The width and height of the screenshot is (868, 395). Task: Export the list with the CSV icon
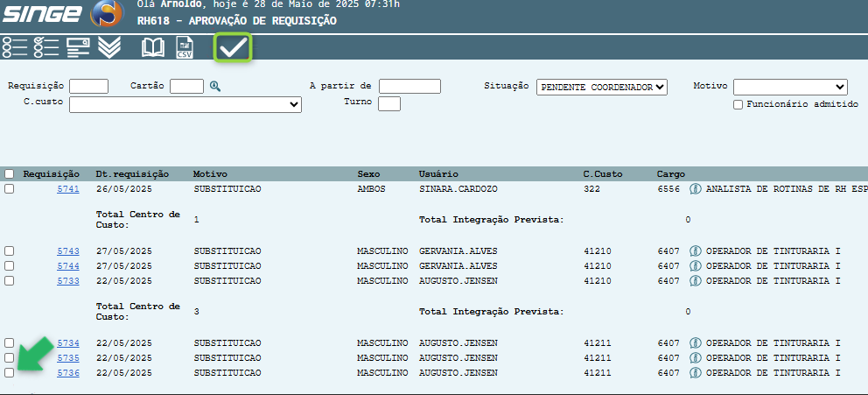[184, 48]
